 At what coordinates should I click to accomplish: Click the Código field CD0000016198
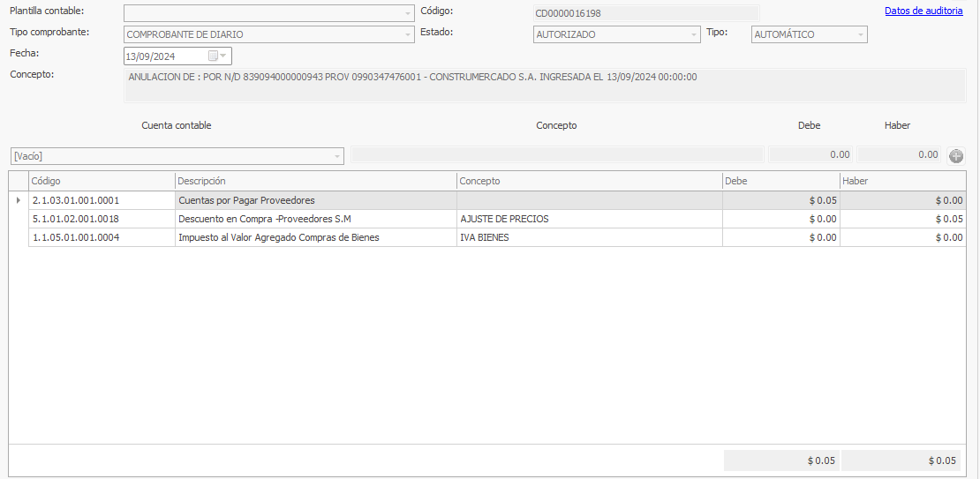pos(645,13)
